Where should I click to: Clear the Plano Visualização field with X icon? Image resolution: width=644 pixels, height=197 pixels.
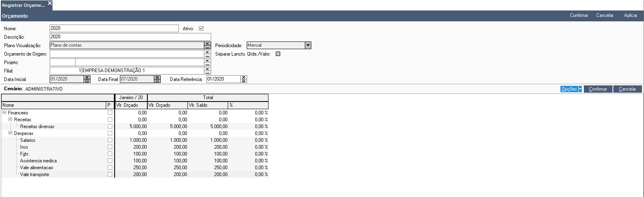(208, 44)
